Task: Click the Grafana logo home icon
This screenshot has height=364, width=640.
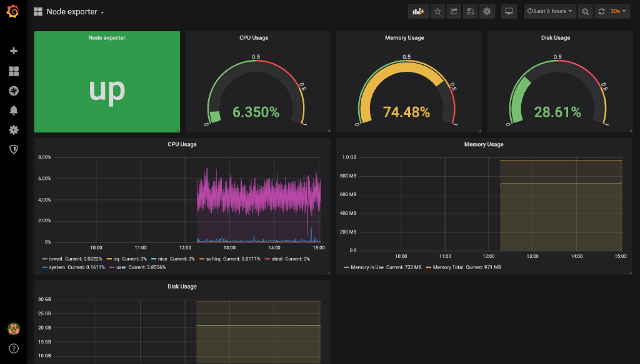Action: 13,12
